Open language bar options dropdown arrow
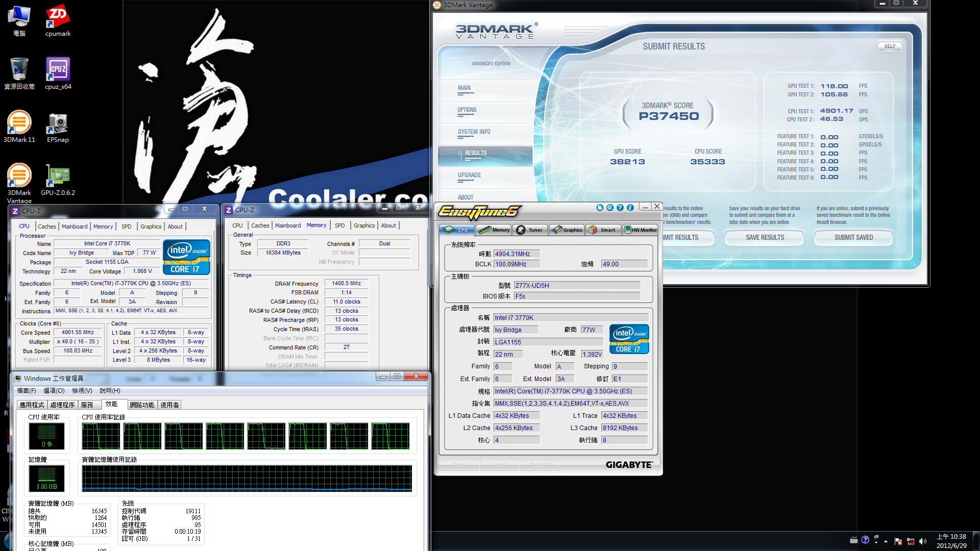 click(x=876, y=543)
